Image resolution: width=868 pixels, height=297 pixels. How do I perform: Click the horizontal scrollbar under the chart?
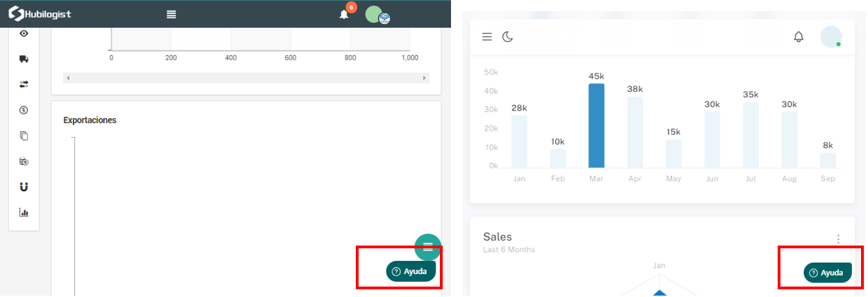tap(247, 78)
